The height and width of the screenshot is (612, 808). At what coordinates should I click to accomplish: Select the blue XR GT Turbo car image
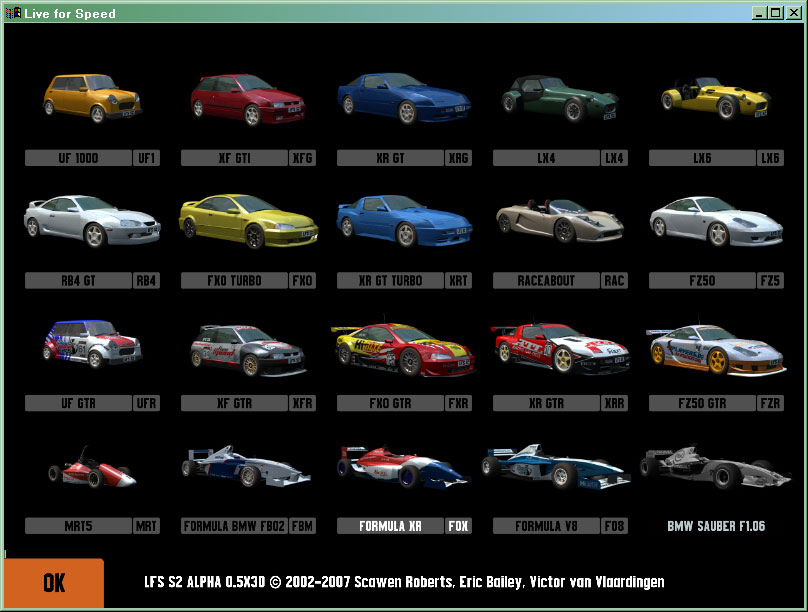point(405,220)
